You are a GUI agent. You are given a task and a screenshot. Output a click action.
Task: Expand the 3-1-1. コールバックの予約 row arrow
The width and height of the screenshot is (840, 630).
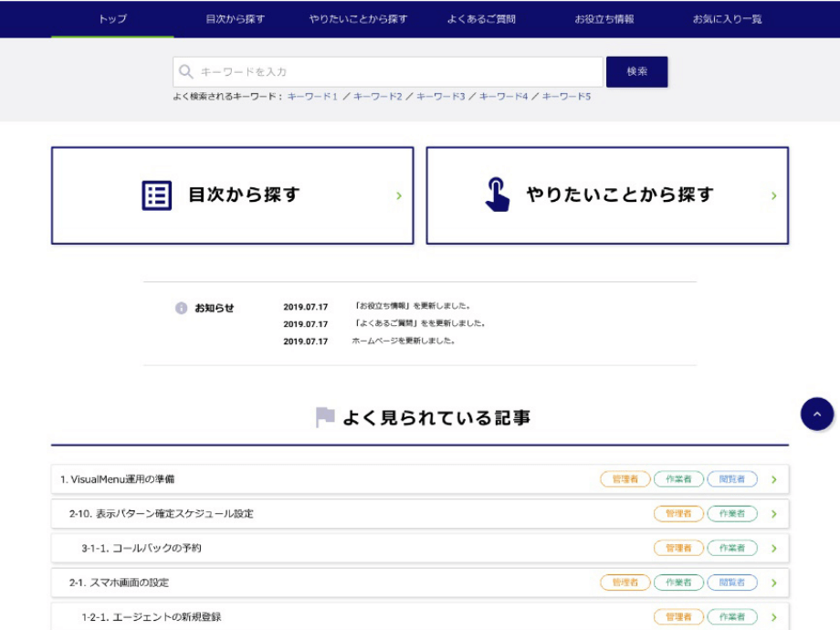[773, 549]
